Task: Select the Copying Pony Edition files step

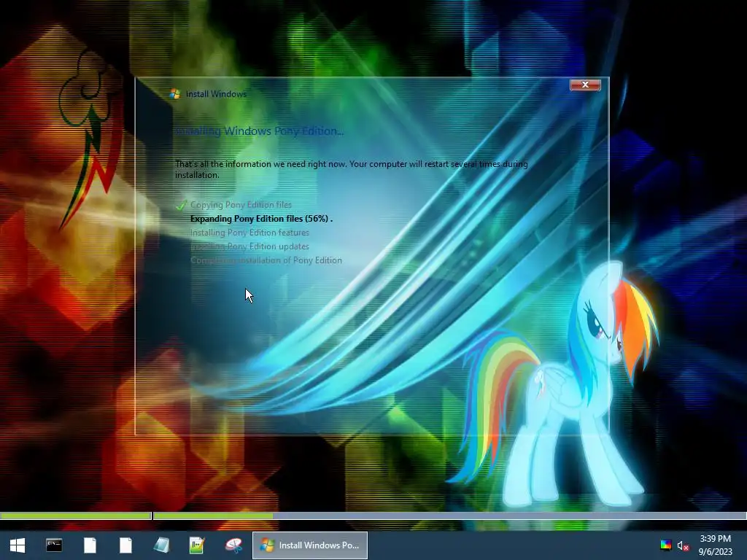Action: point(241,205)
